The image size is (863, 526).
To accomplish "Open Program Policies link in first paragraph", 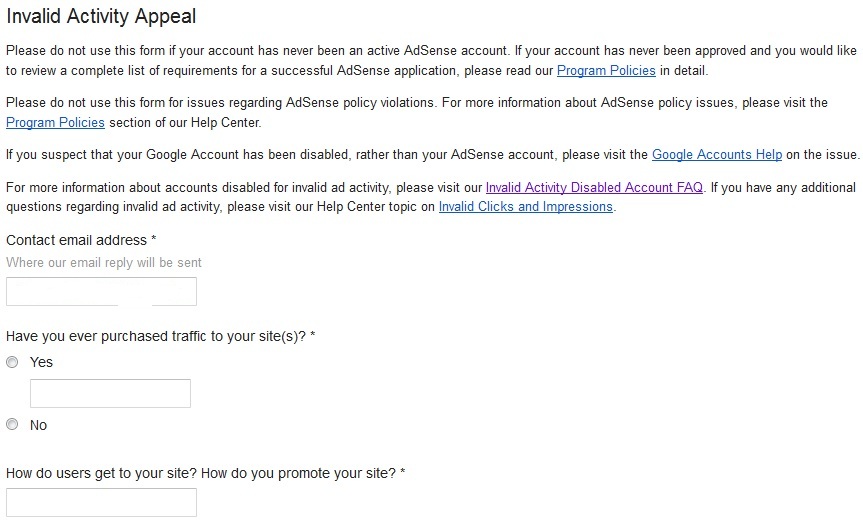I will pyautogui.click(x=606, y=71).
